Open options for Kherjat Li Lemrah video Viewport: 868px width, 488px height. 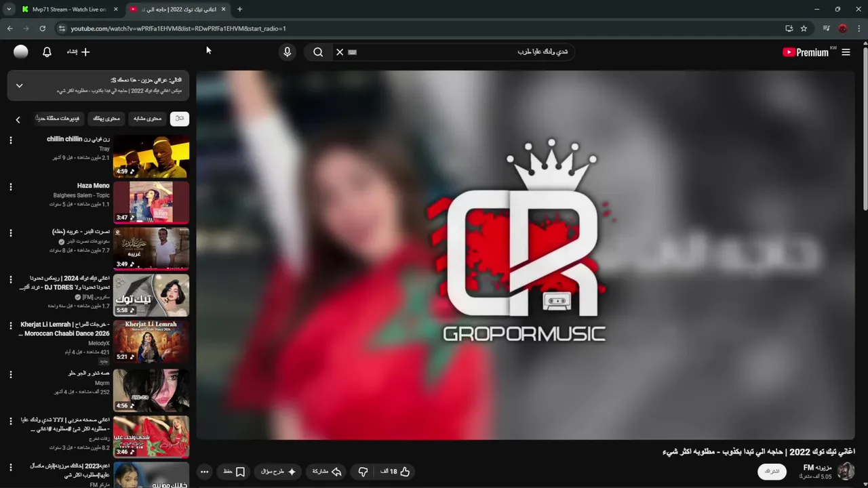pos(10,327)
